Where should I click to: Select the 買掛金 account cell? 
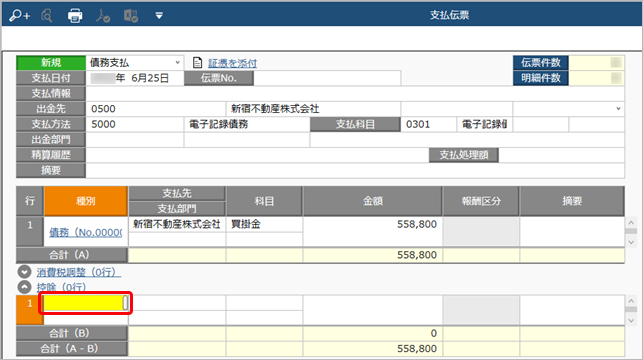(264, 224)
